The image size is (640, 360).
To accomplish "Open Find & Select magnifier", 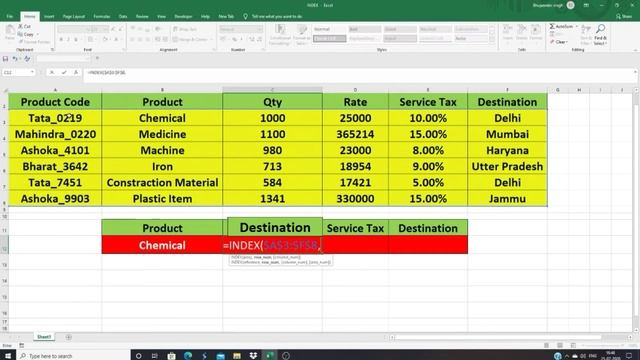I will (x=600, y=34).
